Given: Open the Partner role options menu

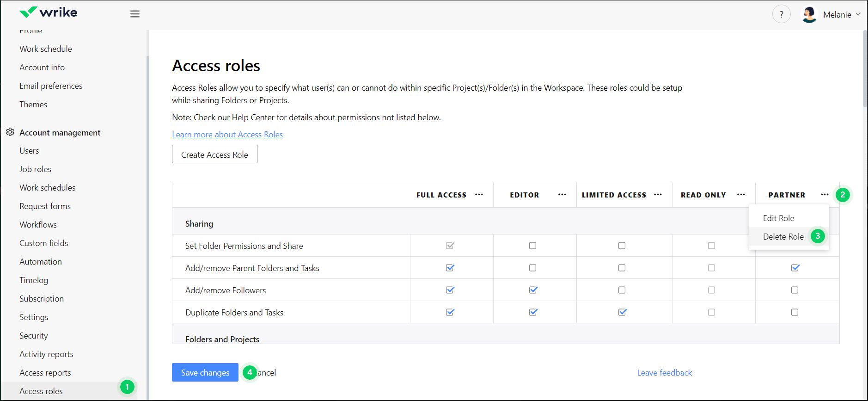Looking at the screenshot, I should coord(824,195).
